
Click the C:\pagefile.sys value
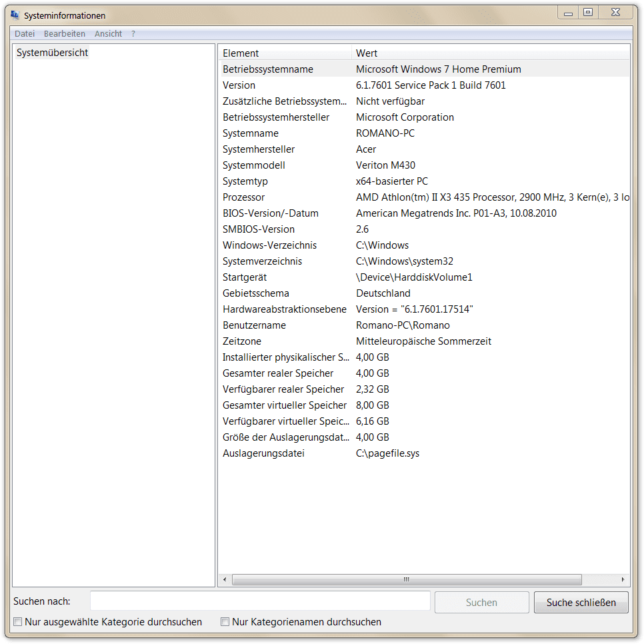(x=387, y=453)
